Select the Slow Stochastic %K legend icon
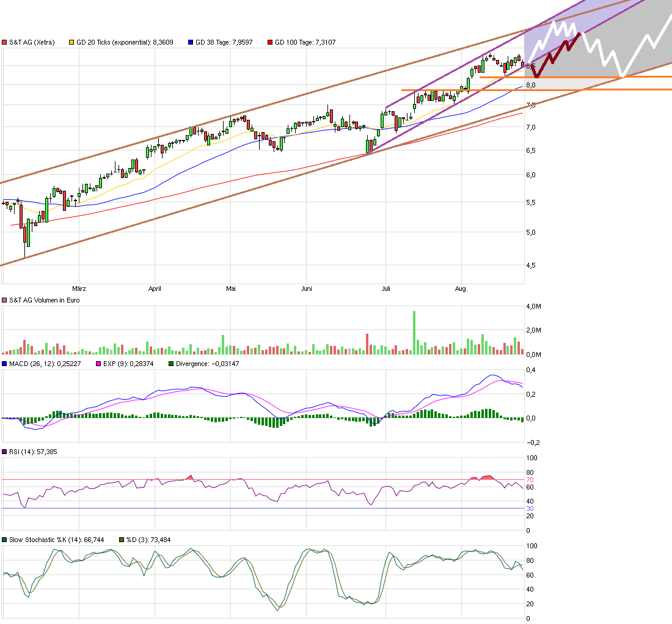 (x=5, y=540)
